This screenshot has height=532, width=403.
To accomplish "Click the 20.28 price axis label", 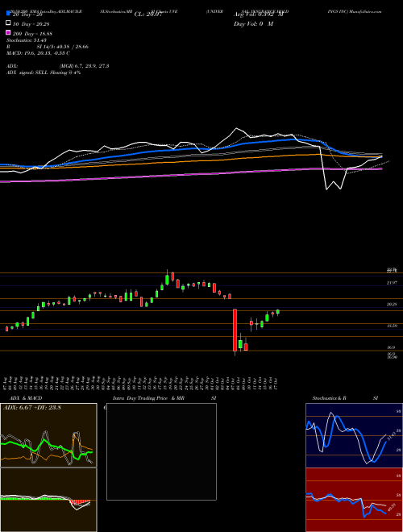I will [392, 305].
